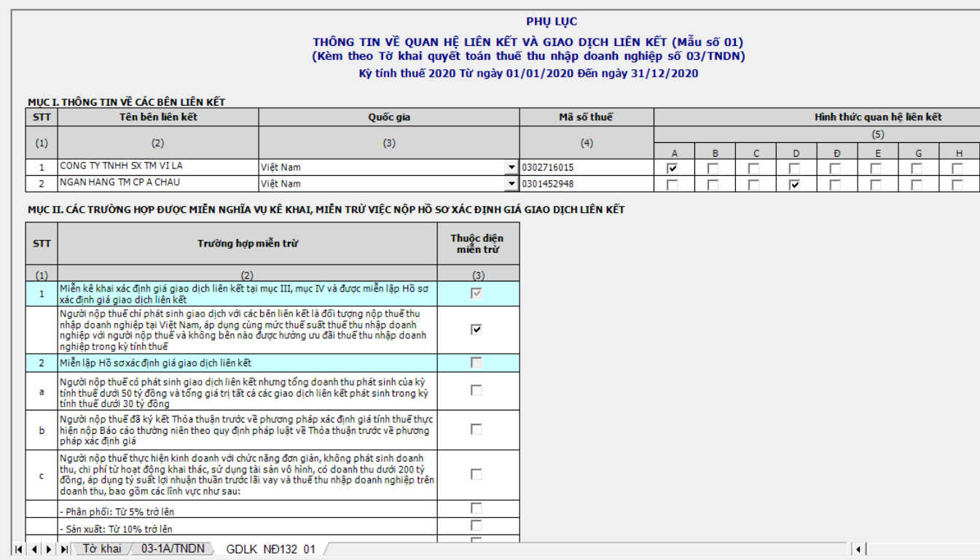Click the horizontal scrollbar left arrow

(x=859, y=549)
